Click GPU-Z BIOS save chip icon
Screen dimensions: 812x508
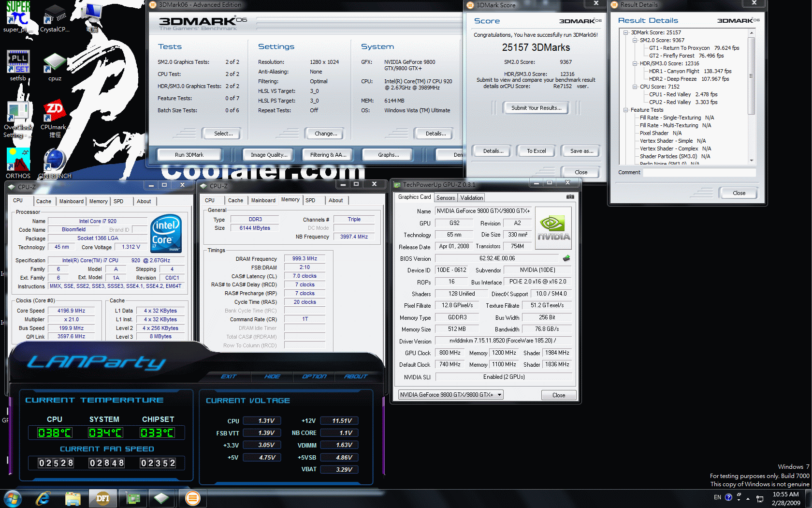566,258
